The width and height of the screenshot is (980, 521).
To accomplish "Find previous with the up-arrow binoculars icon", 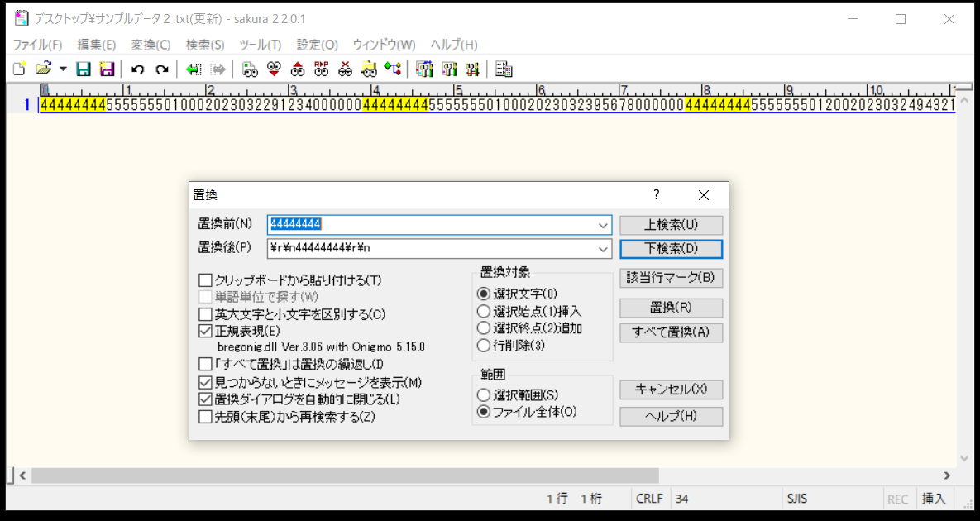I will click(x=298, y=69).
